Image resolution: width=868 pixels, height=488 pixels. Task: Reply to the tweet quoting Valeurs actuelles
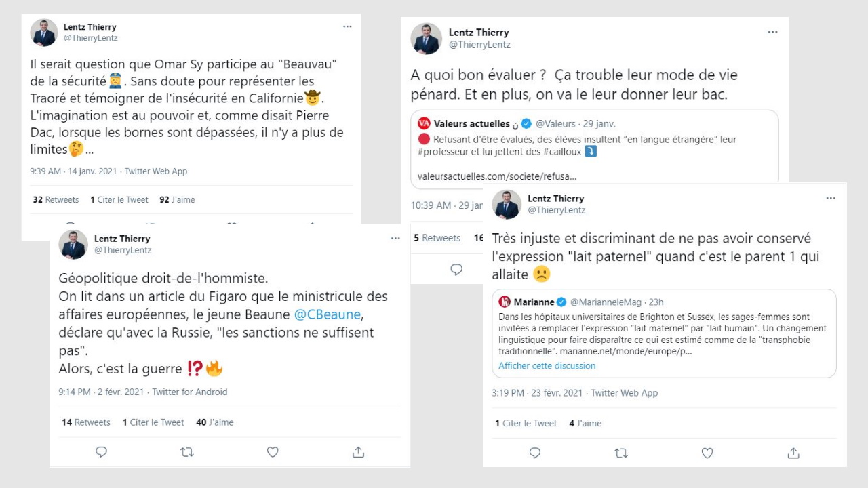pyautogui.click(x=456, y=270)
